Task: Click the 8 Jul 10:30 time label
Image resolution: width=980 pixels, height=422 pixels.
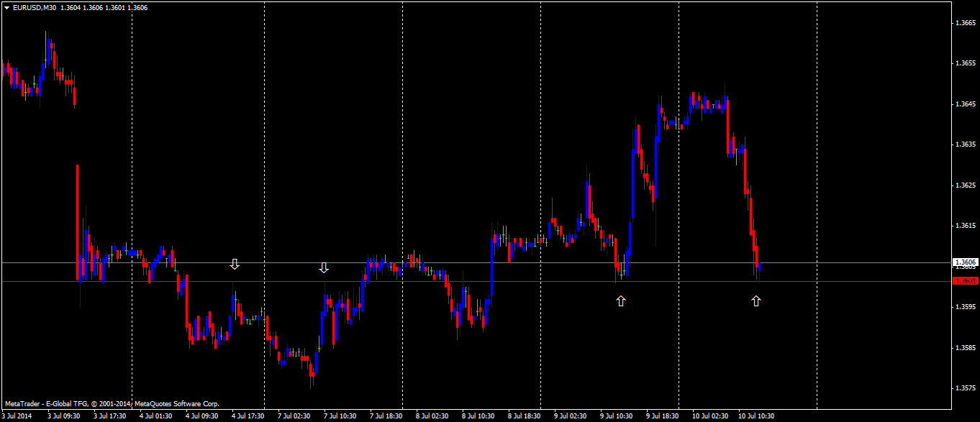Action: [478, 416]
